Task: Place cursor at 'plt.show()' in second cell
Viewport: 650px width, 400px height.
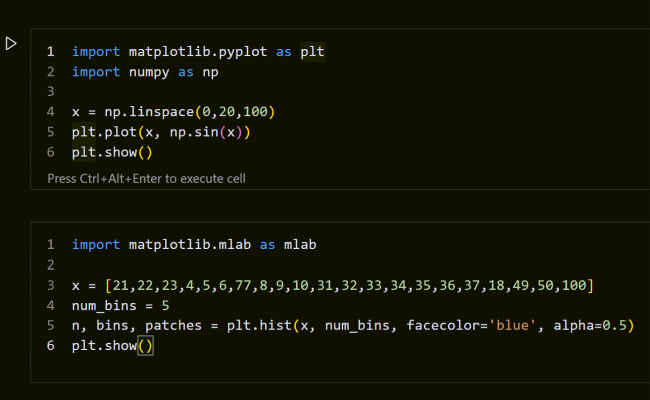Action: pyautogui.click(x=112, y=346)
